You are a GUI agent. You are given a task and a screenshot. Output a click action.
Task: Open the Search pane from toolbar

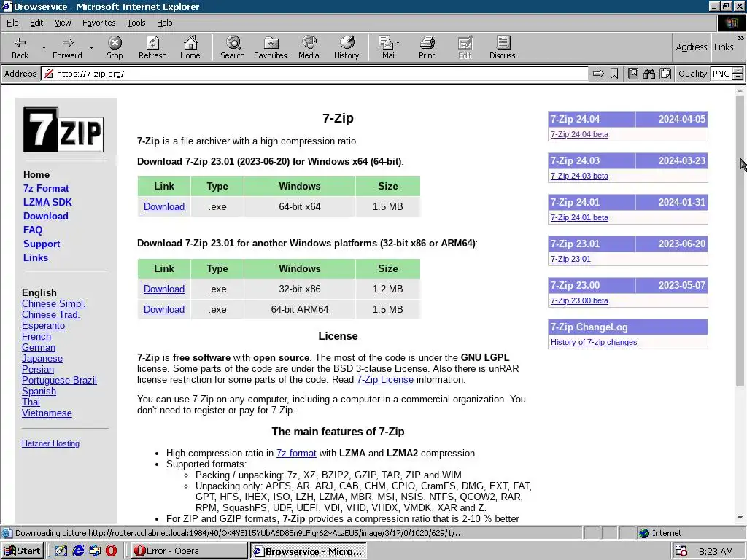pyautogui.click(x=233, y=47)
